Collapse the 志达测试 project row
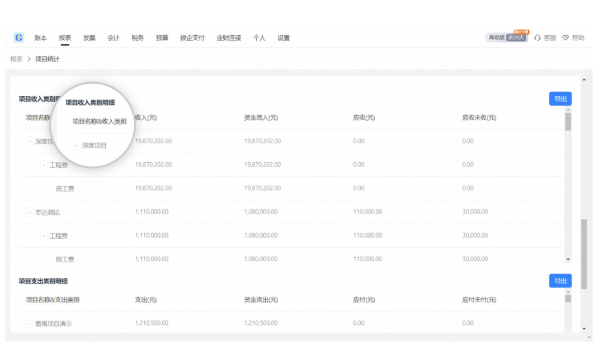 (x=29, y=212)
